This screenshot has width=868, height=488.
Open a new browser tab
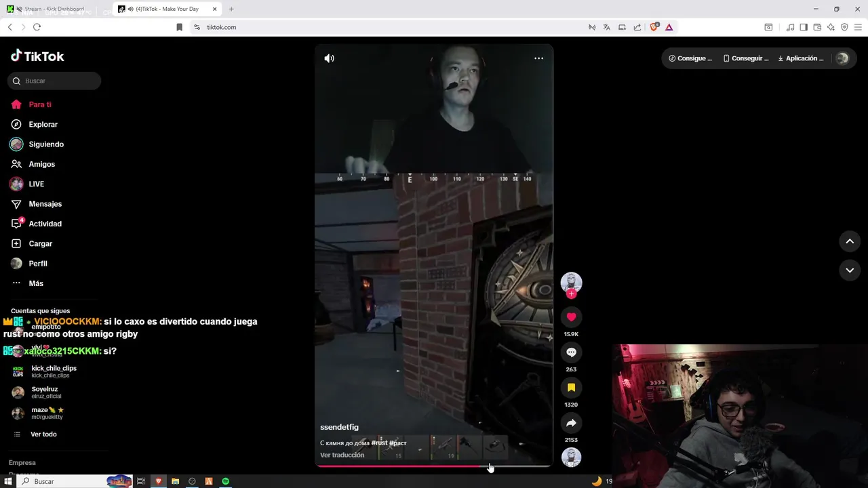tap(231, 9)
